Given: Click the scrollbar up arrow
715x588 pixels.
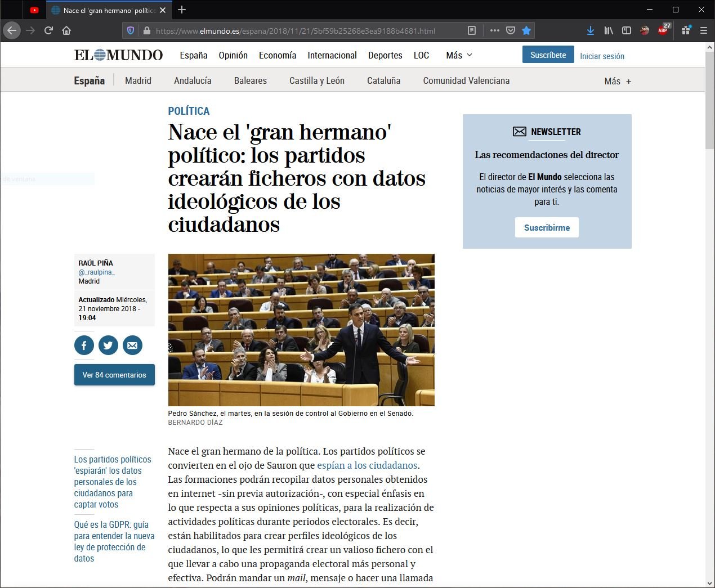Looking at the screenshot, I should tap(709, 48).
